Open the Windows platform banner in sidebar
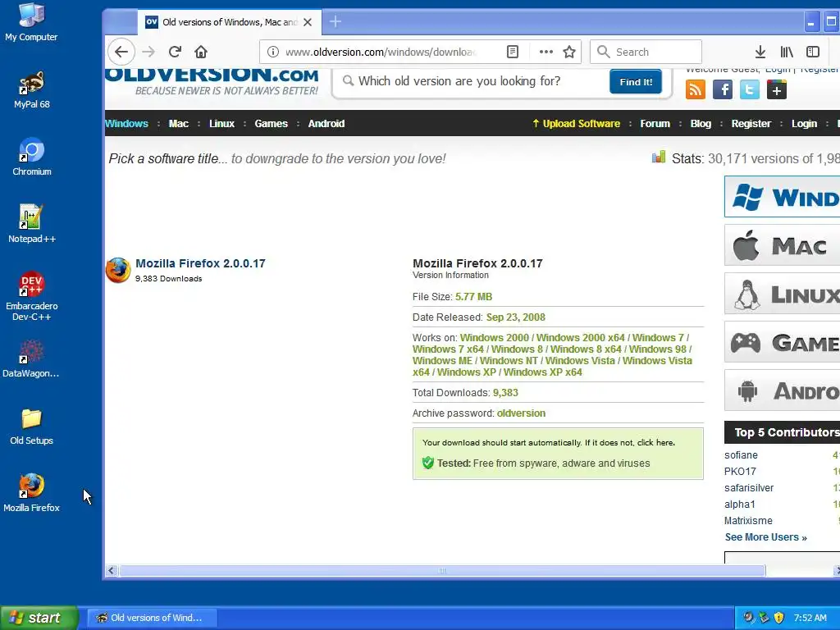 pyautogui.click(x=782, y=197)
